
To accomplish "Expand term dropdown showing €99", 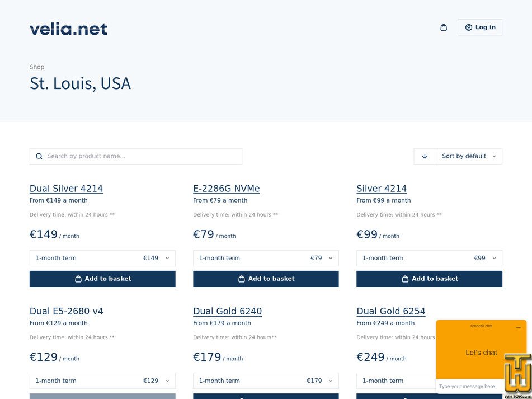I will 429,258.
